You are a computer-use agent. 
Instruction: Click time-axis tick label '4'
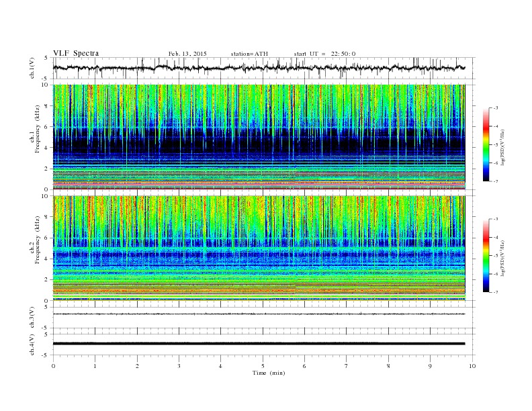pyautogui.click(x=220, y=366)
